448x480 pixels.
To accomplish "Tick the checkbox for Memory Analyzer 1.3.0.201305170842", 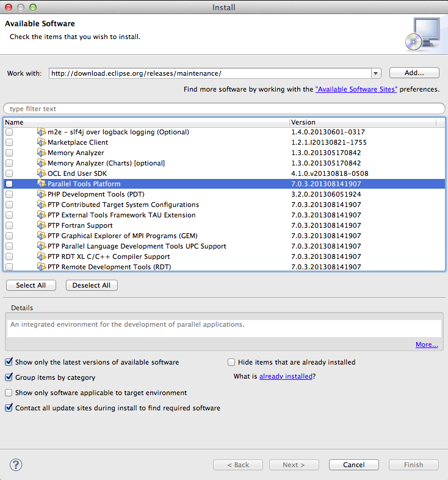I will 9,153.
